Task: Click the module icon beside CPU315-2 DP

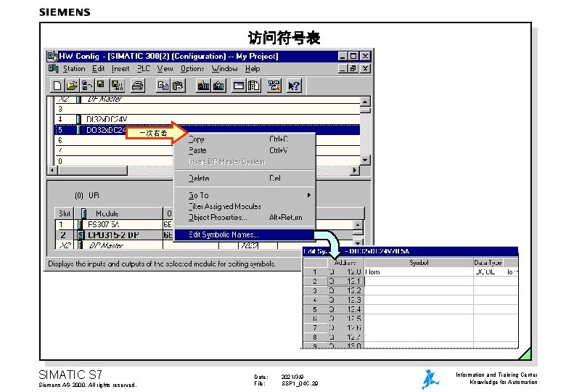Action: (x=81, y=235)
